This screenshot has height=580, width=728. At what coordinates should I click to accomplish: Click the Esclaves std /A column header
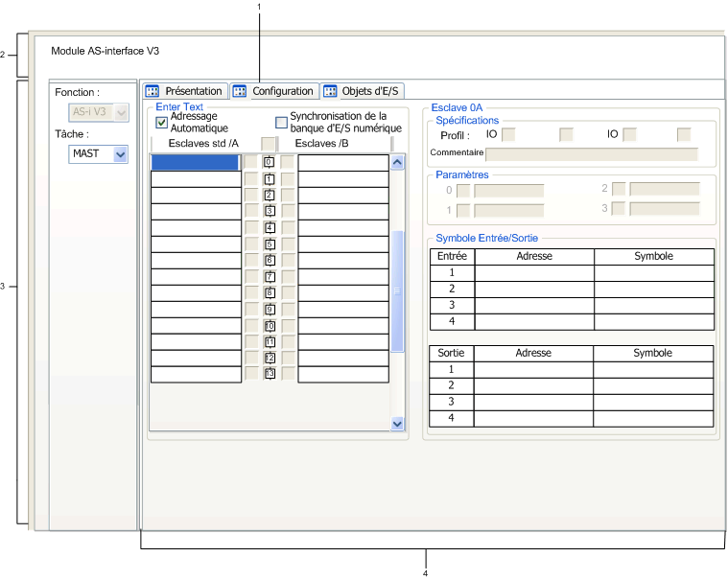coord(205,144)
